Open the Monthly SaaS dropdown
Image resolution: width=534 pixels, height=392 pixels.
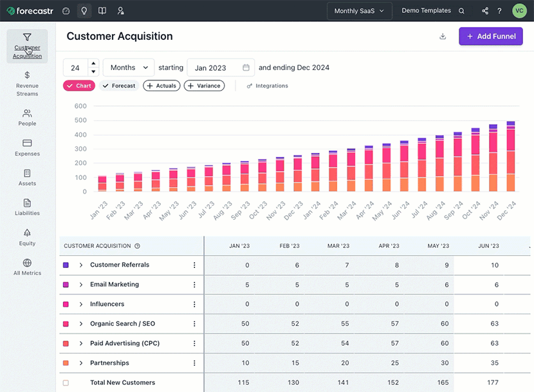(x=359, y=11)
